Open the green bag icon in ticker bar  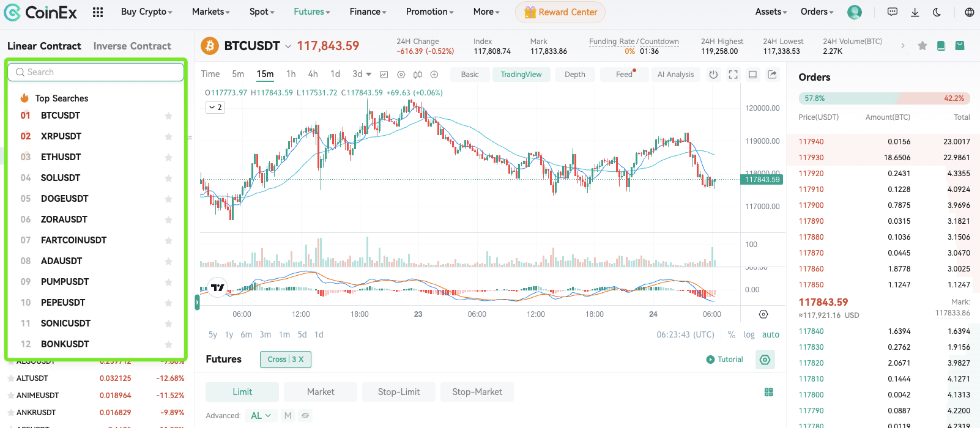960,46
